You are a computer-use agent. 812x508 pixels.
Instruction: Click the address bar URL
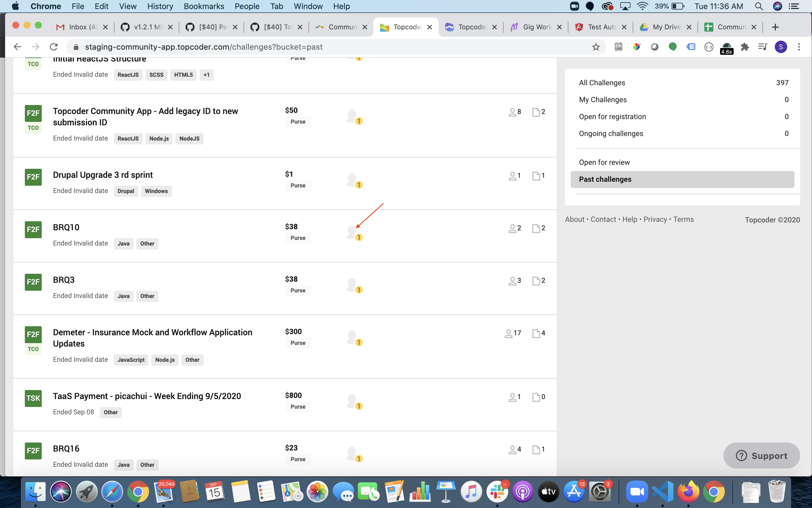(x=204, y=47)
